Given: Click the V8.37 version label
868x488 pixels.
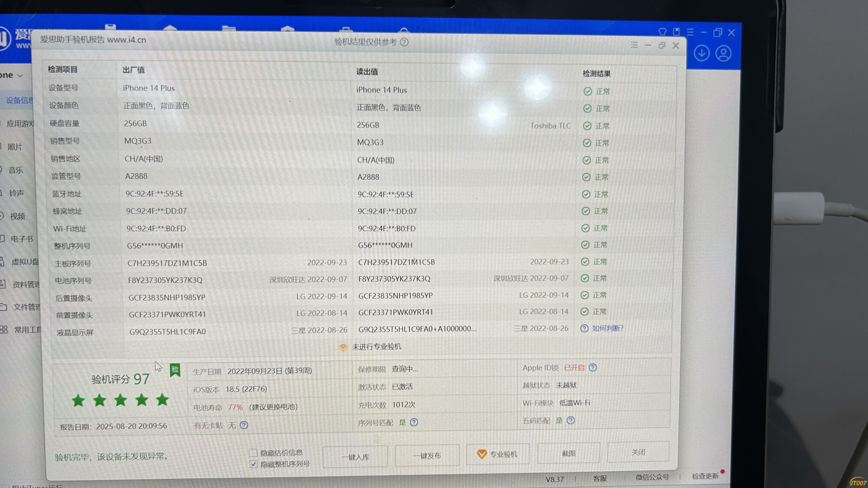Looking at the screenshot, I should pyautogui.click(x=555, y=479).
